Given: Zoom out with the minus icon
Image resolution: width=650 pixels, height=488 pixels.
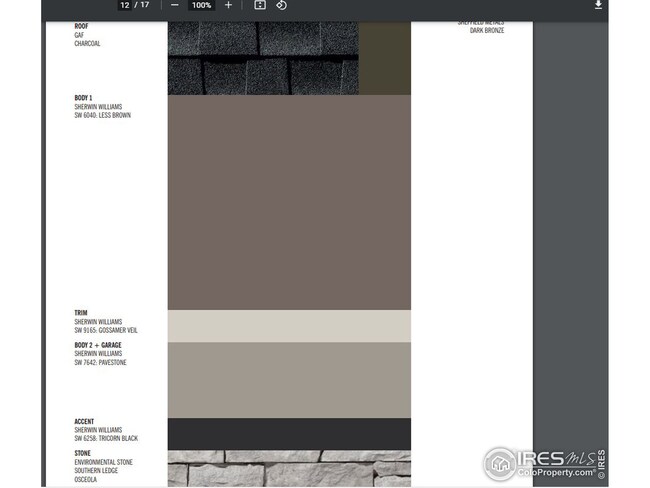Looking at the screenshot, I should pyautogui.click(x=175, y=5).
